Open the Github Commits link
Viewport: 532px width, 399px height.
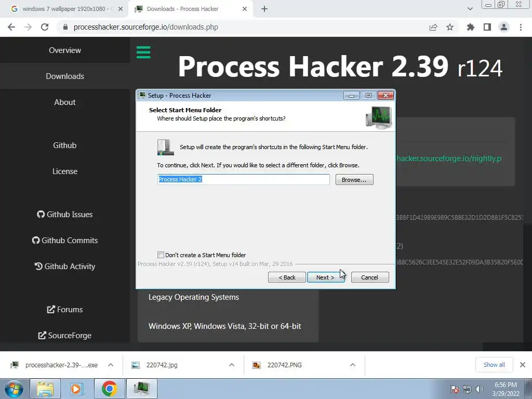click(65, 240)
